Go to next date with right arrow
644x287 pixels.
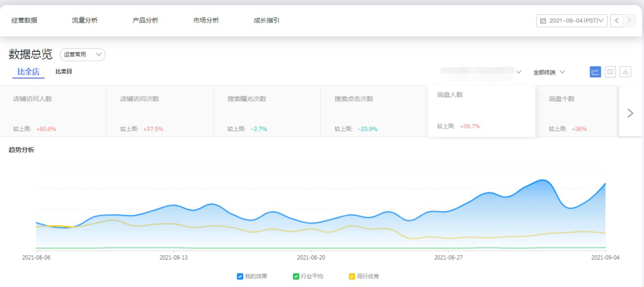pos(629,20)
